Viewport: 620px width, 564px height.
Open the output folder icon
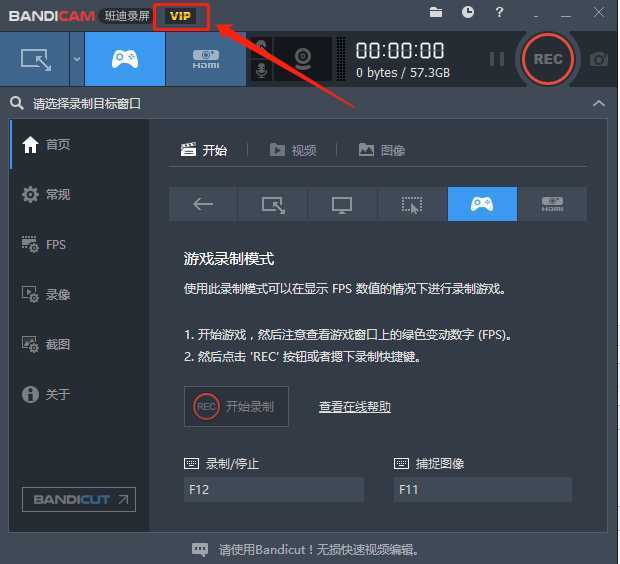(x=436, y=13)
